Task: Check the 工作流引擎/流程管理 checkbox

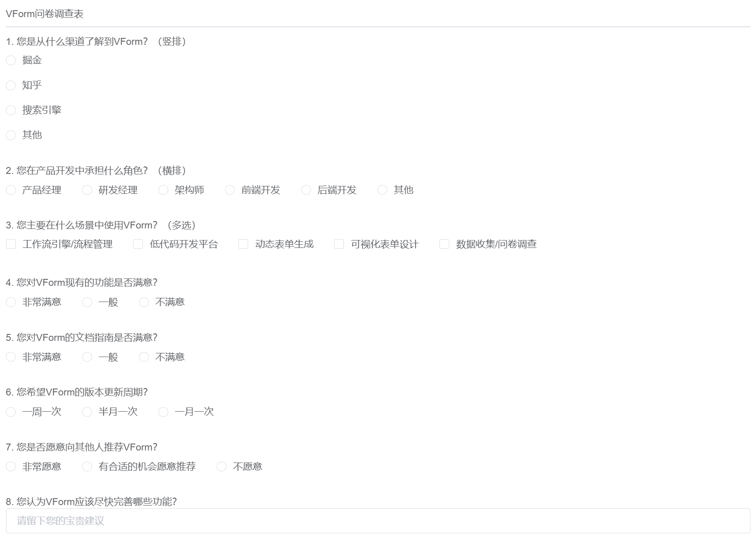Action: [x=11, y=244]
